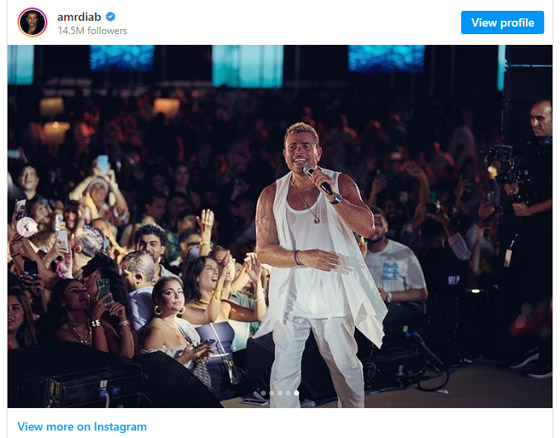Go to first carousel dot
Screen dimensions: 560x438
point(264,393)
